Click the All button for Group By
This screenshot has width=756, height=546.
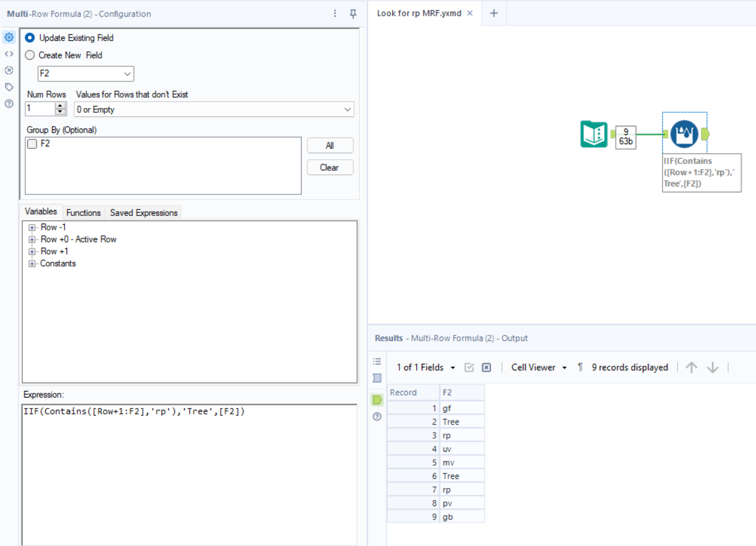coord(329,145)
